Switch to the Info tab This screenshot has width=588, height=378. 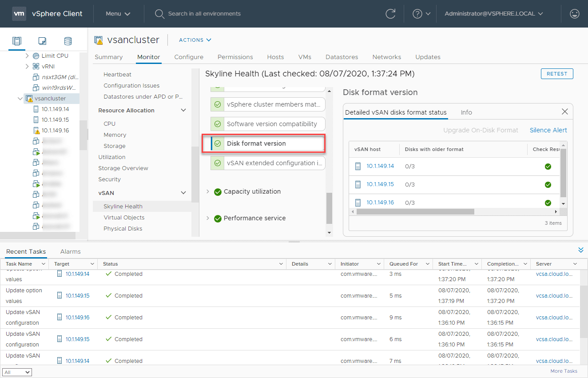pyautogui.click(x=466, y=112)
